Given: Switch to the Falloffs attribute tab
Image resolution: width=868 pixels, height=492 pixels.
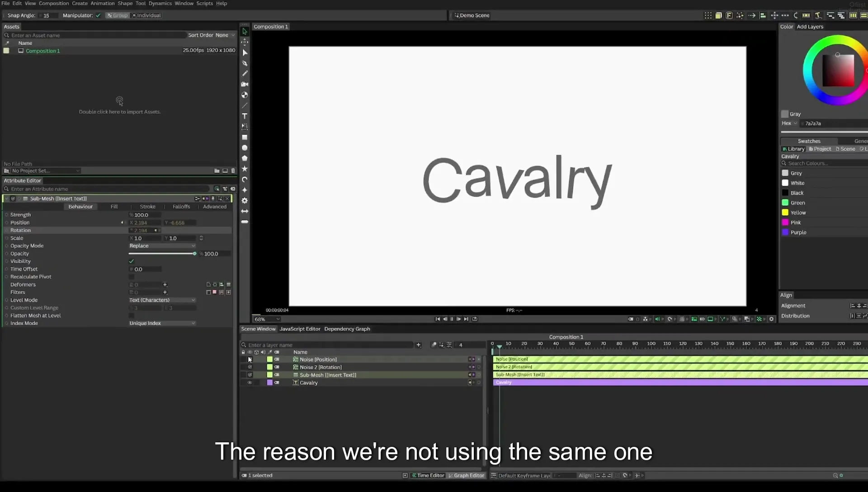Looking at the screenshot, I should click(181, 207).
